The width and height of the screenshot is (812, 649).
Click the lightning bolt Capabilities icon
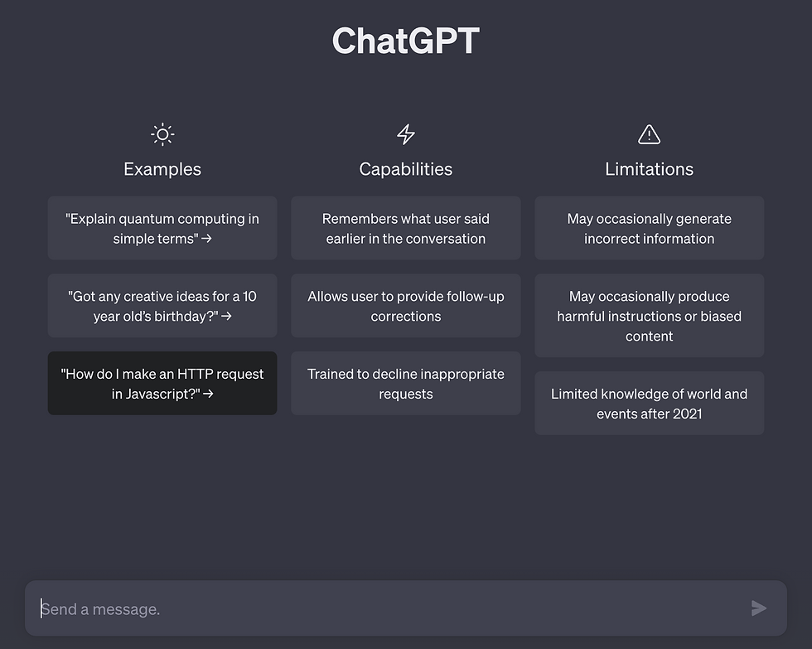tap(406, 134)
